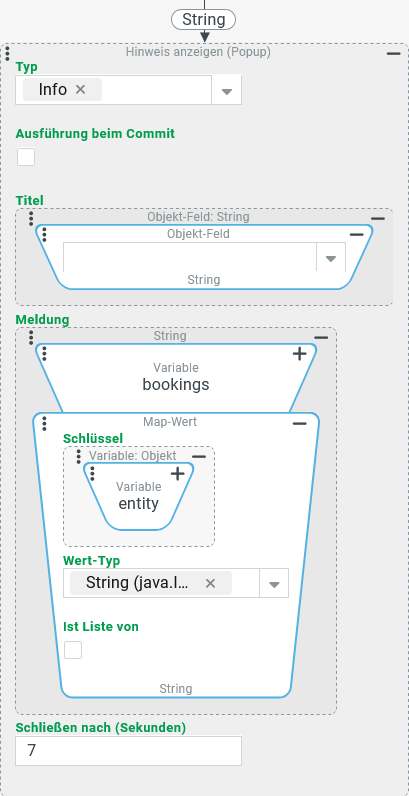The height and width of the screenshot is (796, 409).
Task: Click the Schließen nach (Sekunden) field
Action: pos(128,751)
